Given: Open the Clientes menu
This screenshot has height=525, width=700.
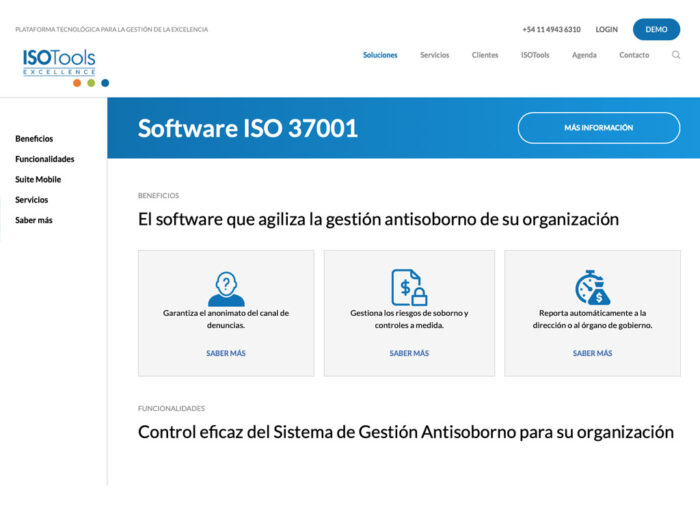Looking at the screenshot, I should point(485,55).
